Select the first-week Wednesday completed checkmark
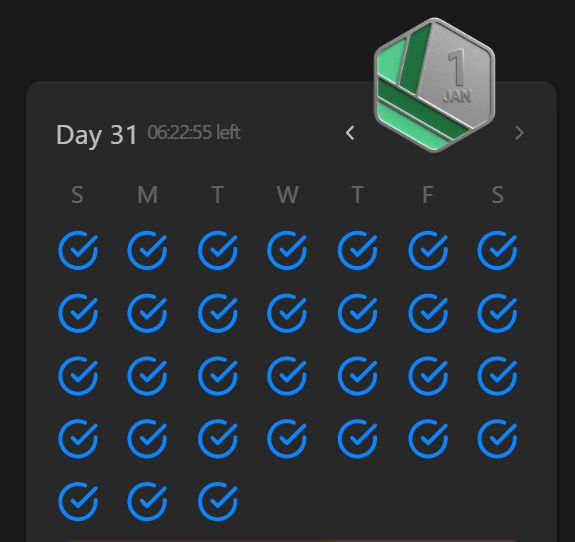 pos(287,250)
